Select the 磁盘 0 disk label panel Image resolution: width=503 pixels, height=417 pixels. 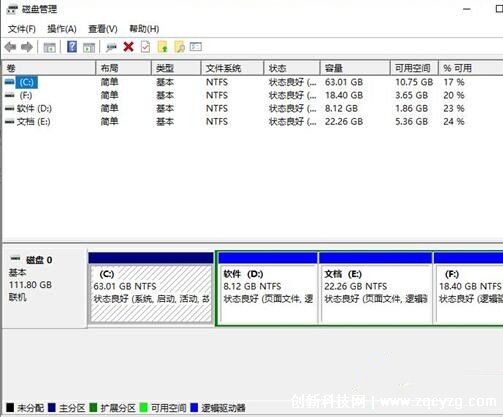(45, 288)
